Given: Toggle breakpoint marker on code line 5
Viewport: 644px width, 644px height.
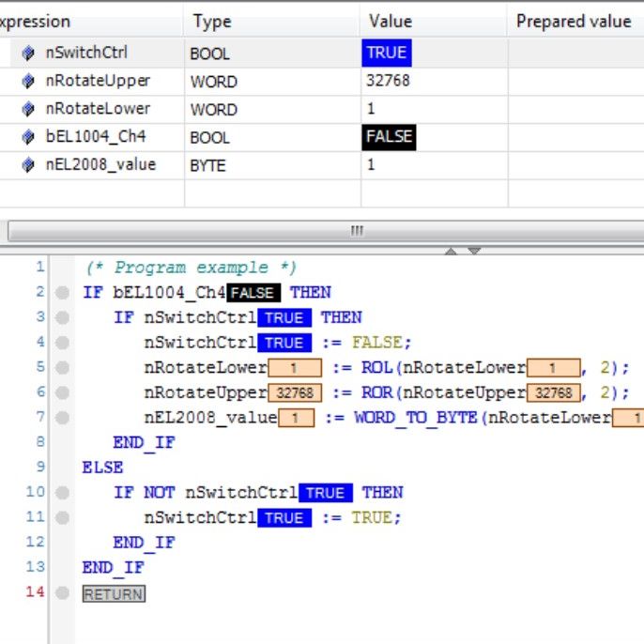Looking at the screenshot, I should point(62,368).
